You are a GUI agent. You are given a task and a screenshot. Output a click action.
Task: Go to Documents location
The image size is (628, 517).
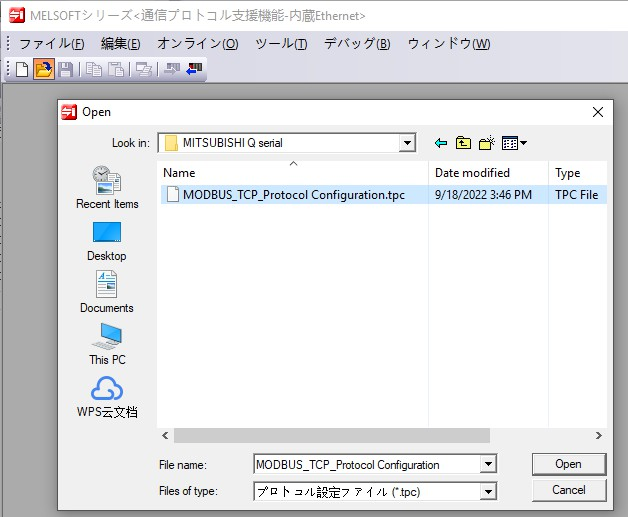click(107, 292)
